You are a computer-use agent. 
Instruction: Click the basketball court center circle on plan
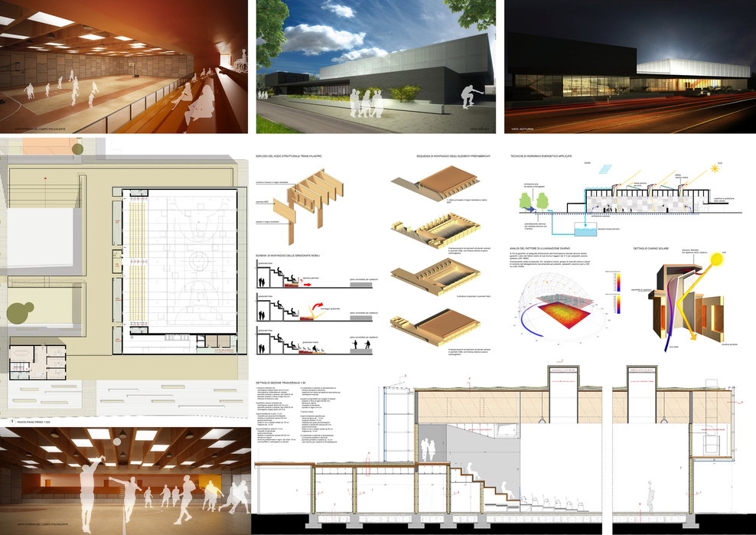point(197,261)
